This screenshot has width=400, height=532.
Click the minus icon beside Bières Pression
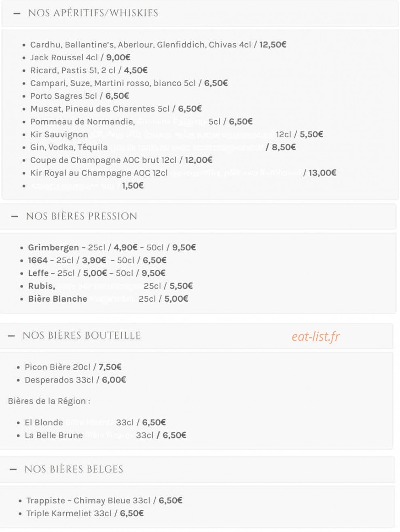15,217
